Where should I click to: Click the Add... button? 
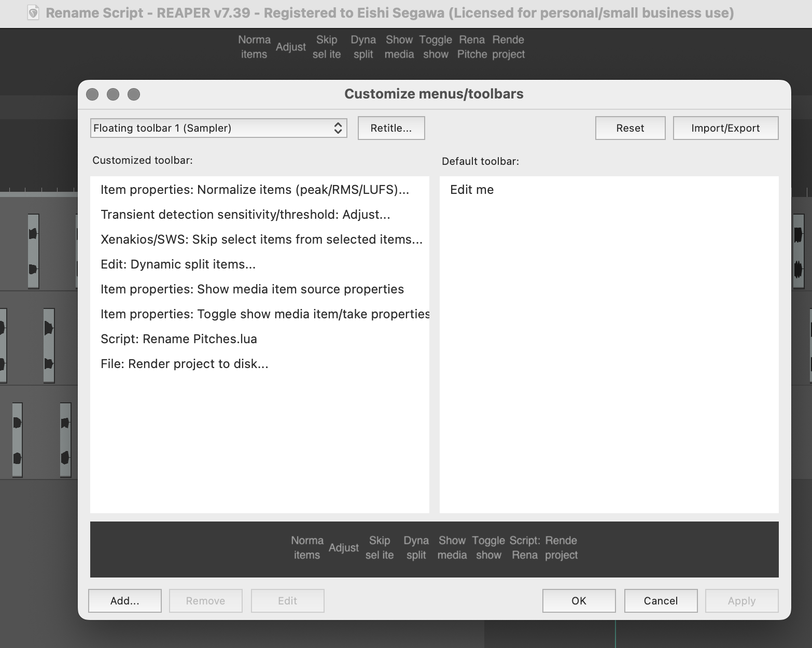pos(124,601)
